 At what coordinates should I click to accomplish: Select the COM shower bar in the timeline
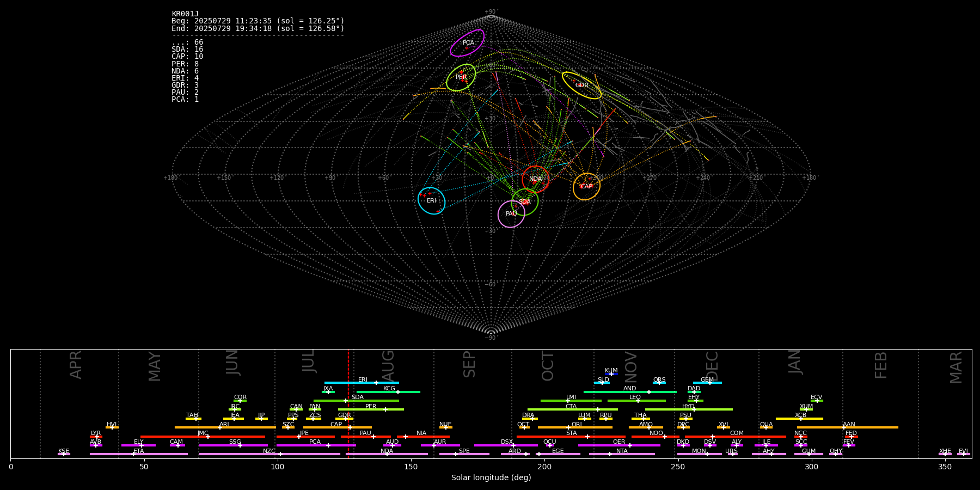(x=736, y=437)
